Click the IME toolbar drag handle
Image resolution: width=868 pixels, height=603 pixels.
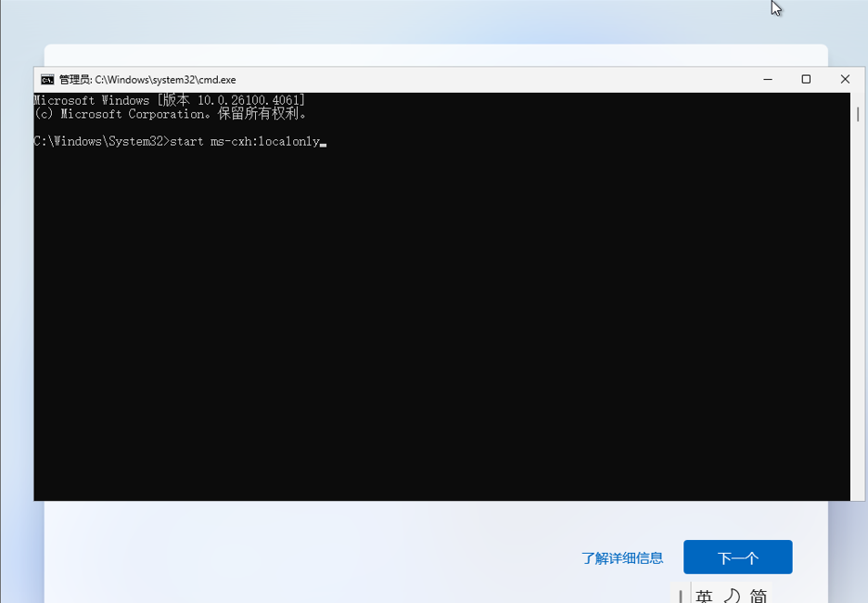682,596
